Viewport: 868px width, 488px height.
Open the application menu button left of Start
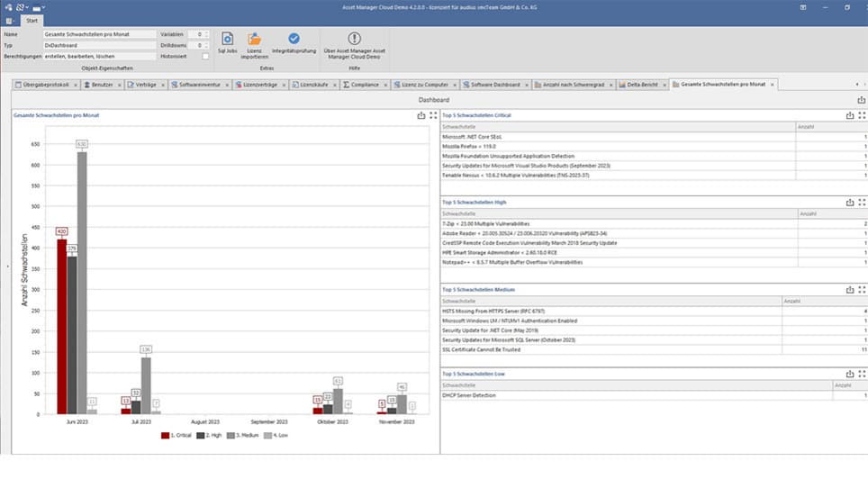click(x=9, y=21)
